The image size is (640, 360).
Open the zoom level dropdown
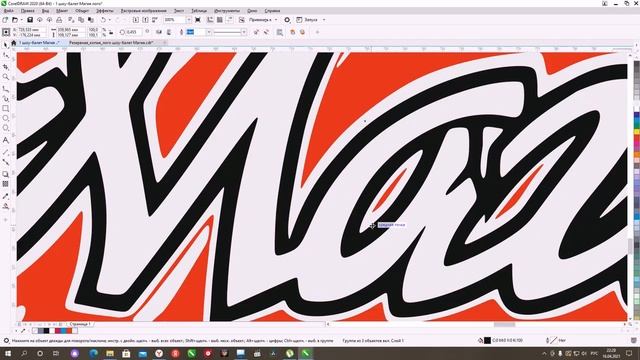pyautogui.click(x=189, y=20)
